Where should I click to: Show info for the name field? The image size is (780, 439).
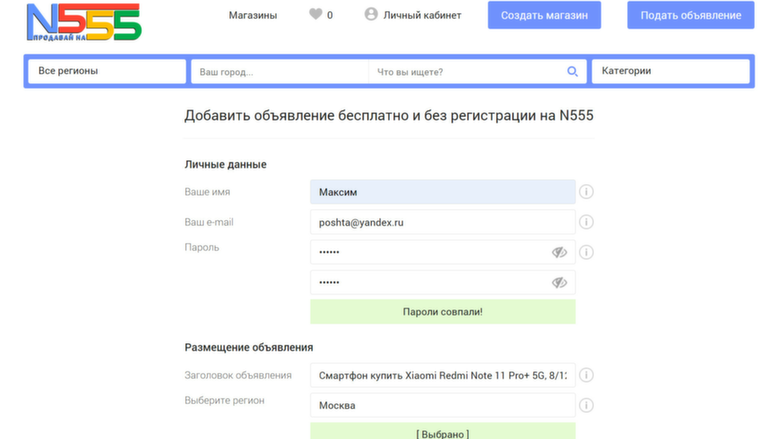[x=587, y=192]
